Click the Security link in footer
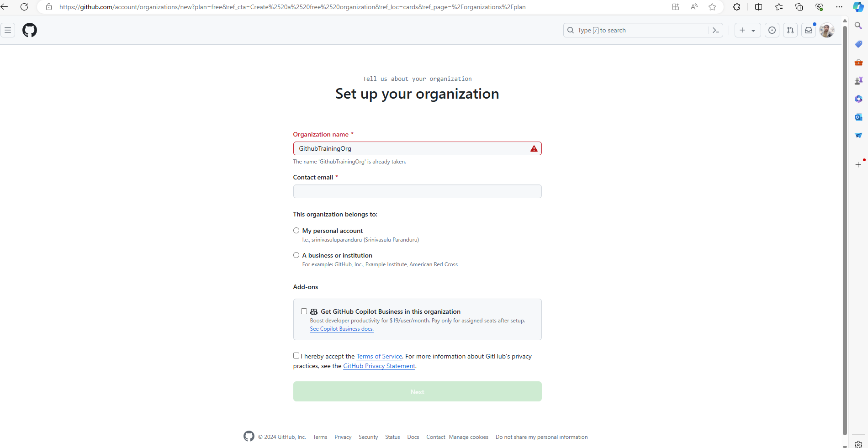 [x=368, y=437]
